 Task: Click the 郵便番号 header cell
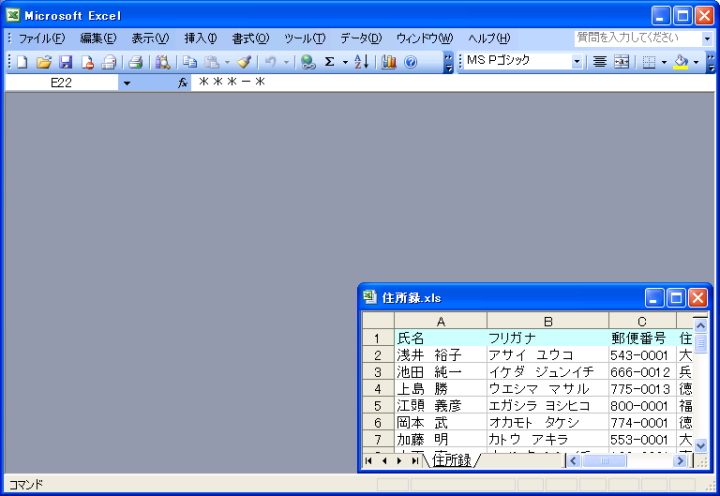(x=642, y=338)
